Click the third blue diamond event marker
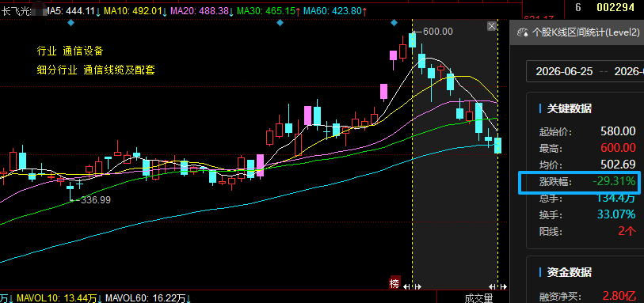The width and height of the screenshot is (644, 303). tap(394, 23)
